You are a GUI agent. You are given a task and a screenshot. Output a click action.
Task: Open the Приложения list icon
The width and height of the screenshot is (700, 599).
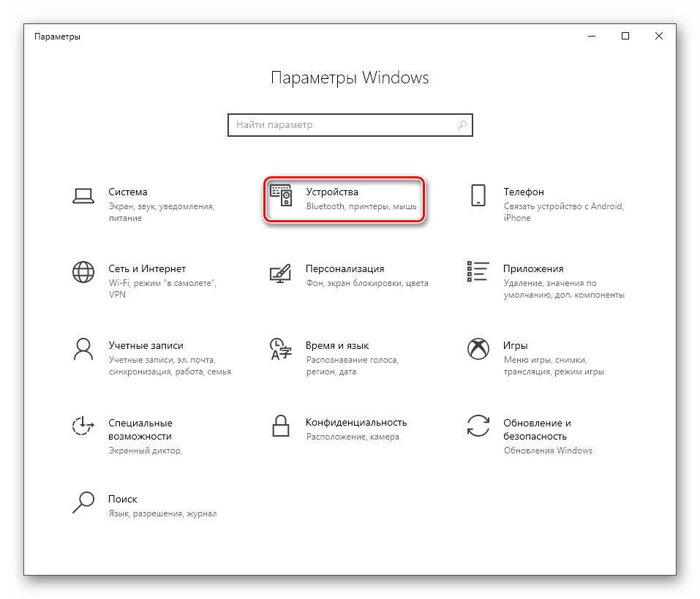point(478,271)
